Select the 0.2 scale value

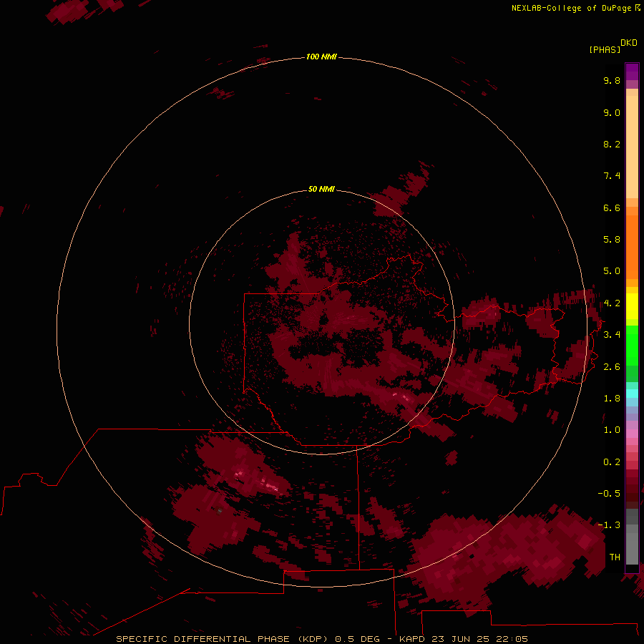click(x=612, y=462)
